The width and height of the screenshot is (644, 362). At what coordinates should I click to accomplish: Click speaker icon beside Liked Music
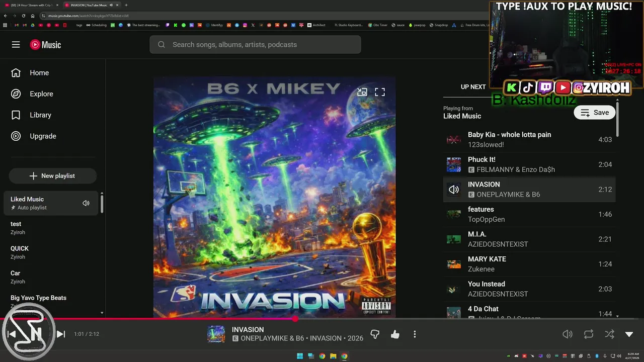pos(86,203)
